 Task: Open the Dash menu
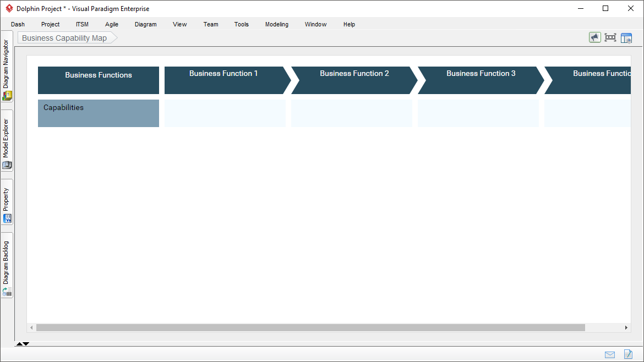point(18,24)
